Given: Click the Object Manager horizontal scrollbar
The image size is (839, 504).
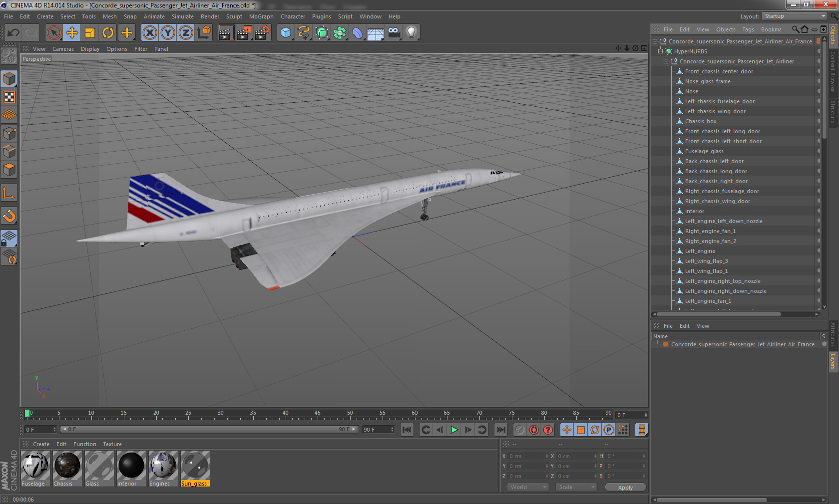Looking at the screenshot, I should pyautogui.click(x=719, y=314).
